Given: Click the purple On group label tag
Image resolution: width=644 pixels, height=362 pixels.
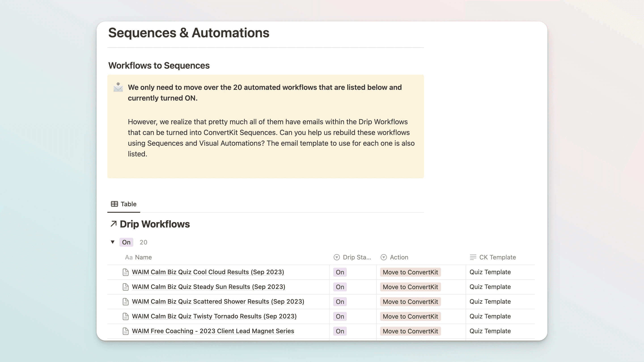Looking at the screenshot, I should pos(126,242).
